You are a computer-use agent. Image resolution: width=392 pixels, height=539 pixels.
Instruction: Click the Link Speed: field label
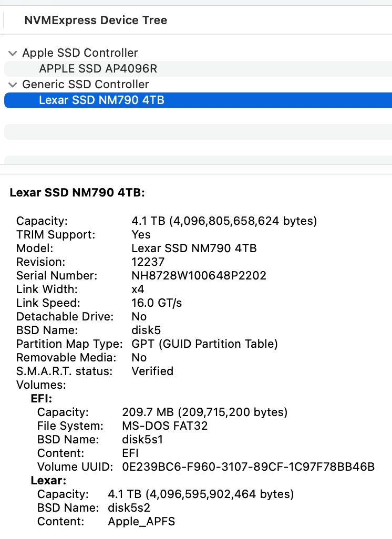pos(48,303)
